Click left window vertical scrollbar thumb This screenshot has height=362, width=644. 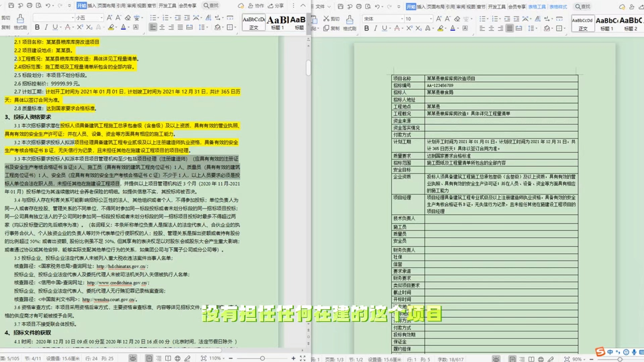(308, 68)
